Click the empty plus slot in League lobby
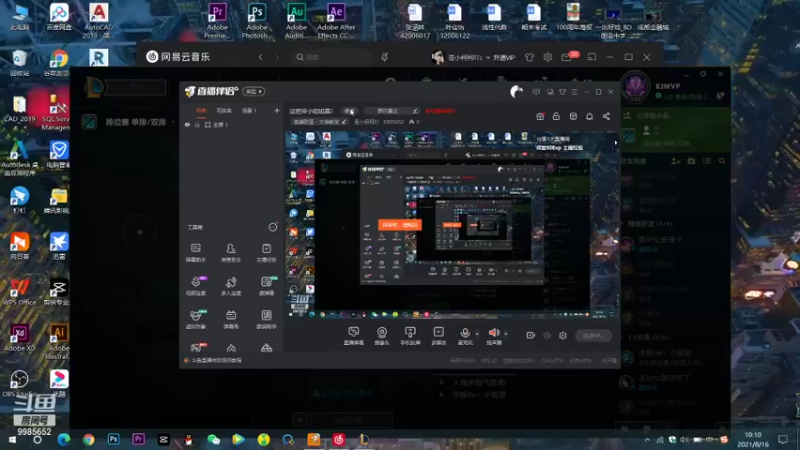Viewport: 800px width, 450px height. 139,232
